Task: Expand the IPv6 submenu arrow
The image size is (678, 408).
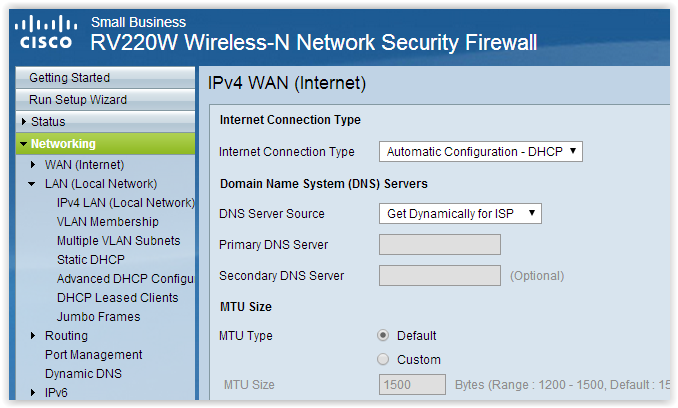Action: [x=33, y=393]
